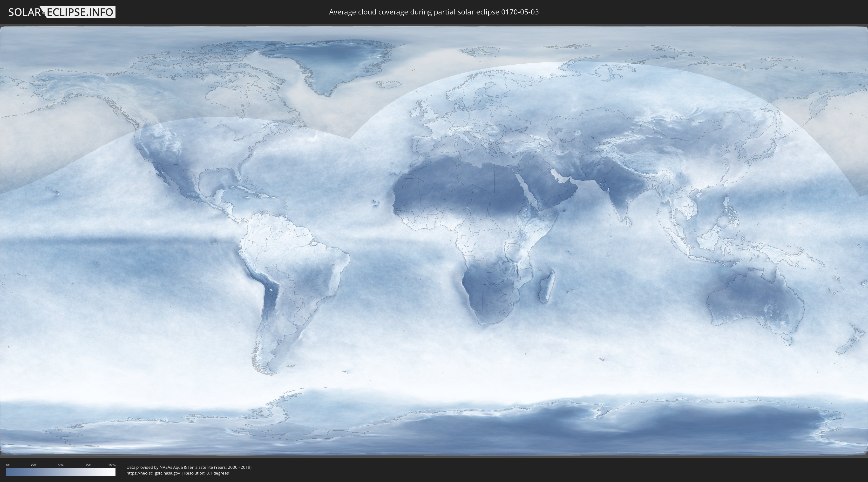Click the 0% legend label
The image size is (868, 482).
[8, 465]
